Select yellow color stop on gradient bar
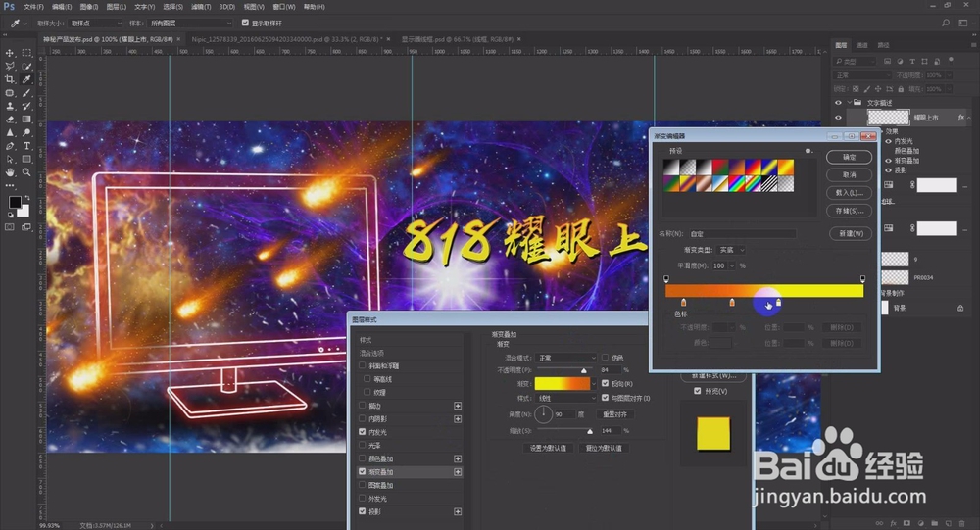The image size is (980, 530). pos(778,303)
